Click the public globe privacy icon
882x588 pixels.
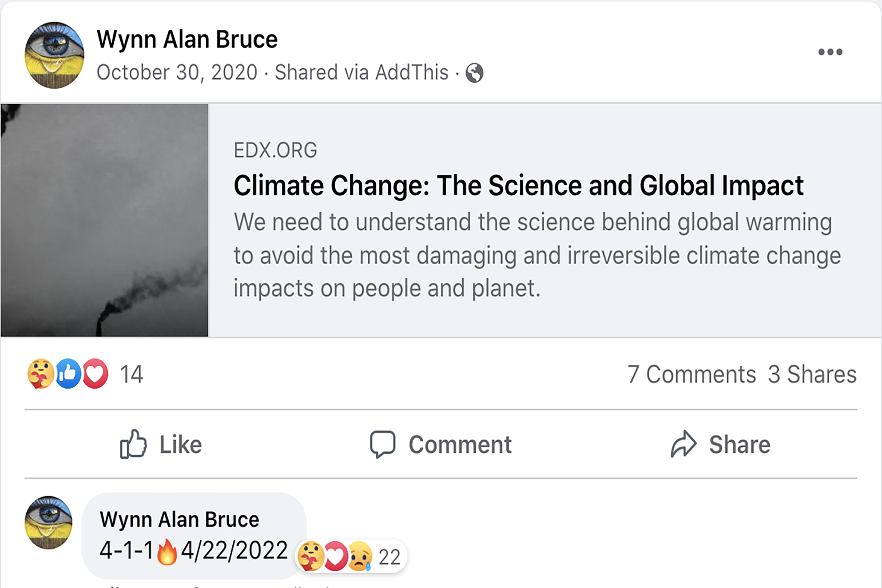[x=475, y=73]
